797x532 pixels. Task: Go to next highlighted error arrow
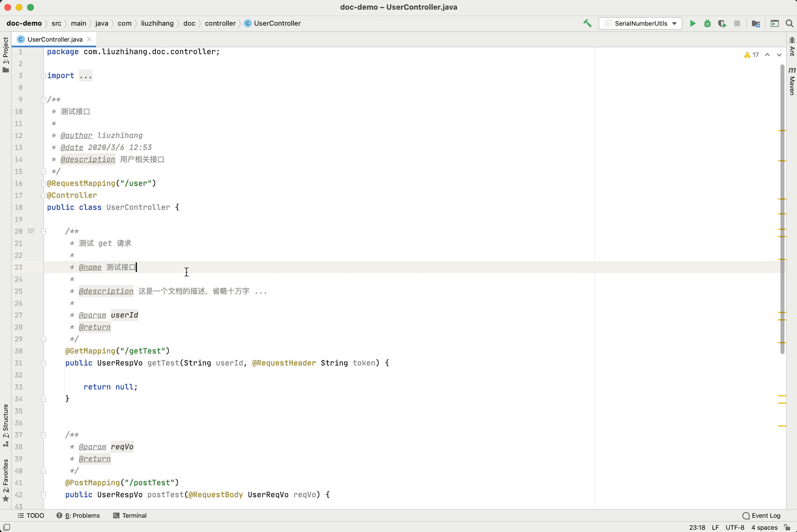click(779, 55)
